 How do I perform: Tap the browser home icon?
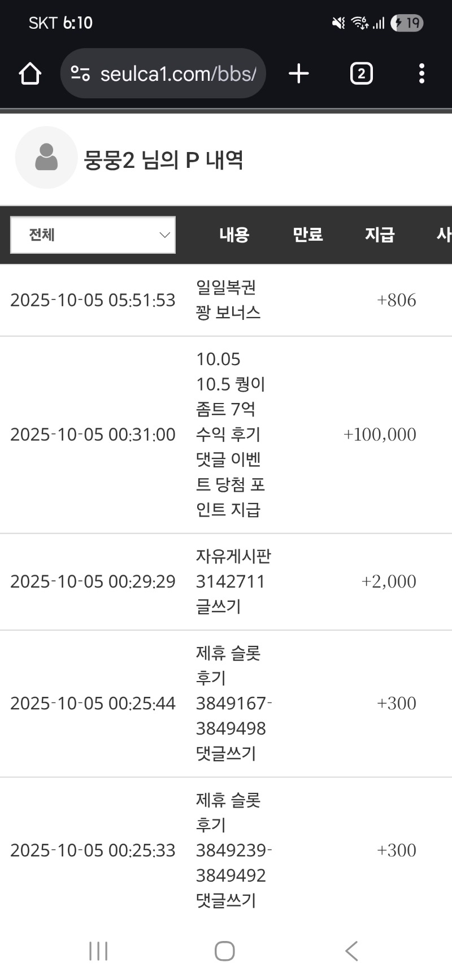[x=30, y=73]
